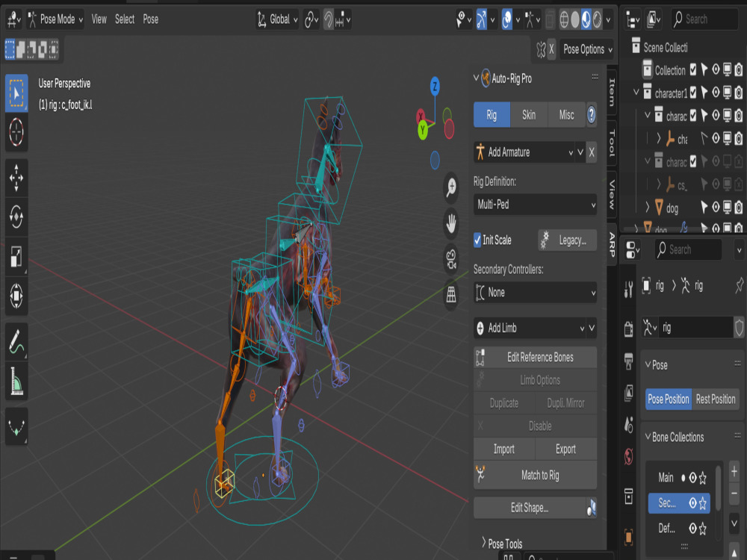Click the outliner Search field

click(x=704, y=19)
